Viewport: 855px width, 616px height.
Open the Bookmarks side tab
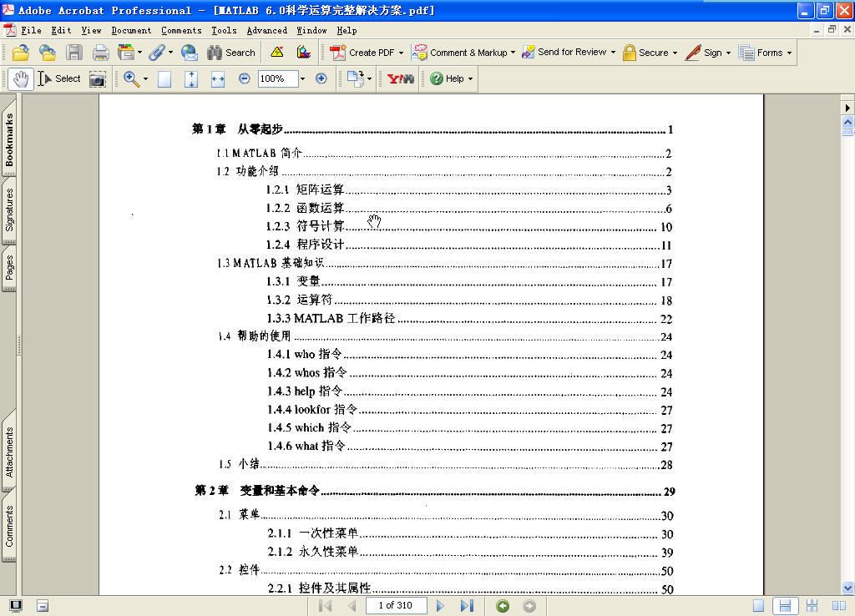tap(9, 139)
